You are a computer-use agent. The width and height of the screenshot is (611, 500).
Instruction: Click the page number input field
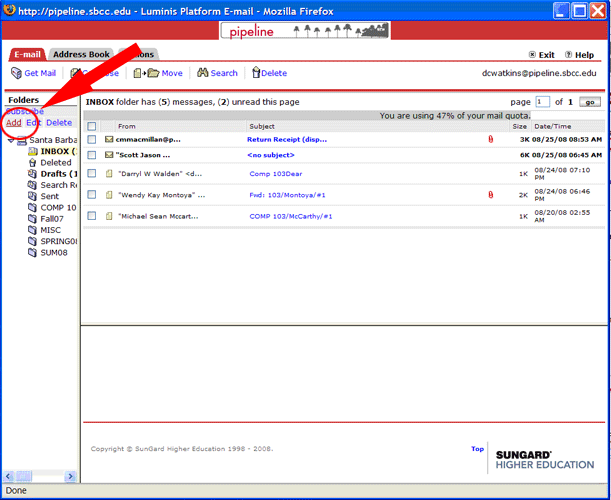tap(543, 102)
